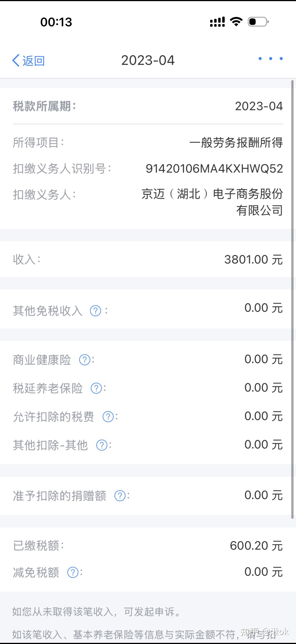Select the withholding agent ID 91420106MA4KXHWQ52

(214, 169)
